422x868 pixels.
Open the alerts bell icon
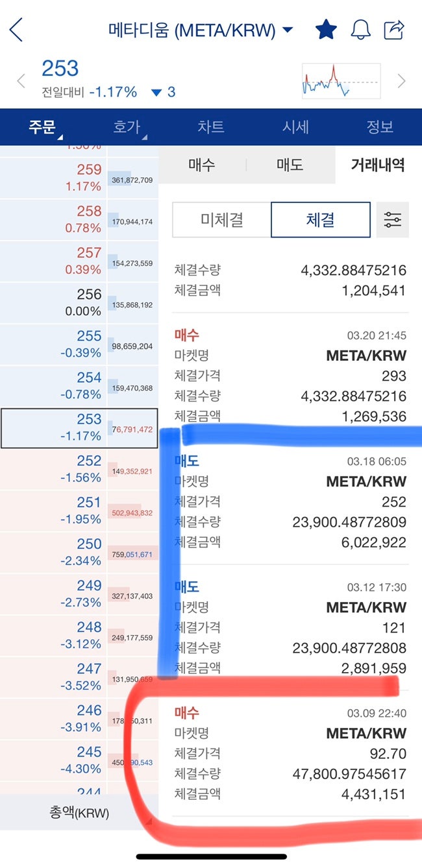point(362,29)
